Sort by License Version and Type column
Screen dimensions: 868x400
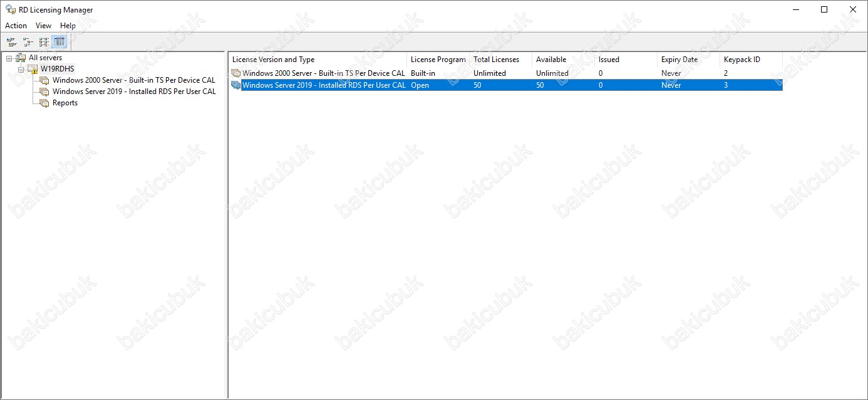point(318,60)
